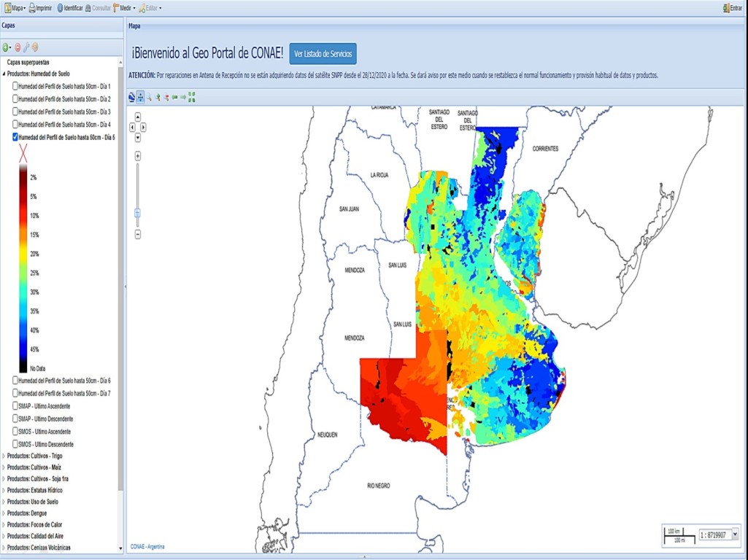
Task: Click the soil moisture color legend ramp
Action: click(x=23, y=268)
